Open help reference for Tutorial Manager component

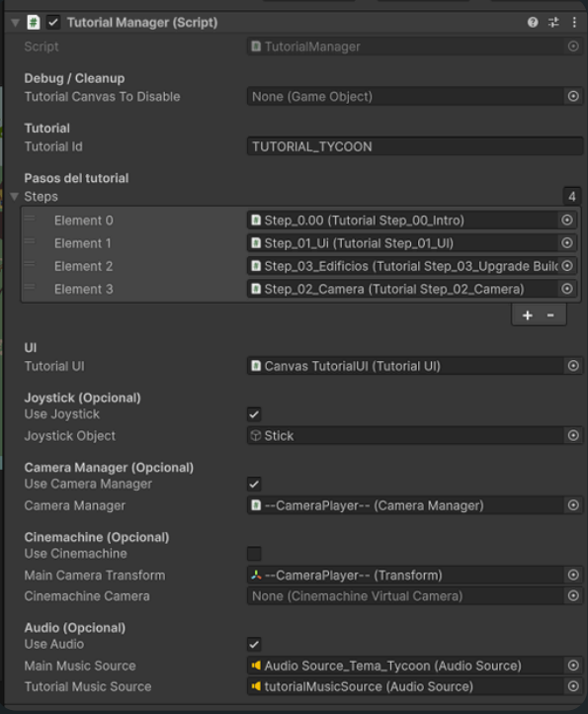(x=533, y=23)
